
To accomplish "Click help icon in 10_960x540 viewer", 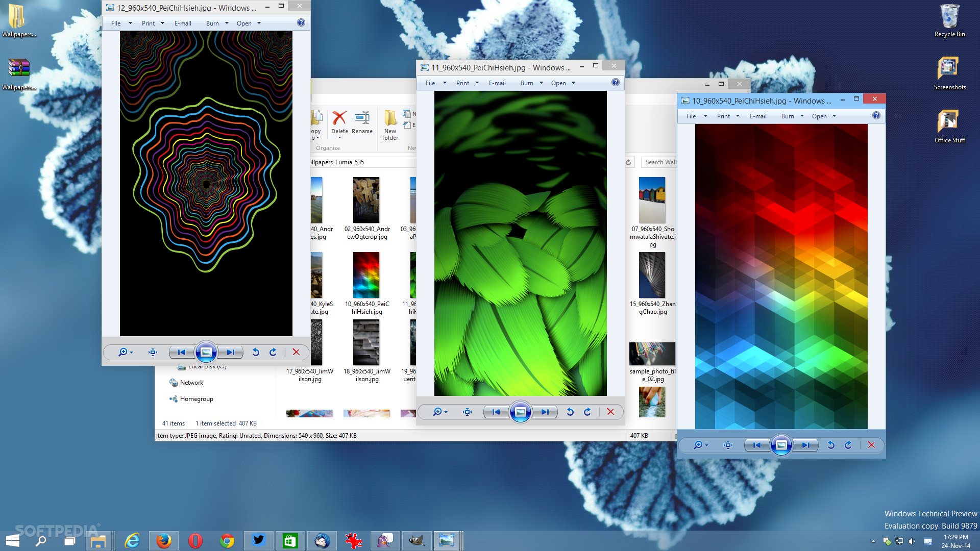I will tap(876, 116).
